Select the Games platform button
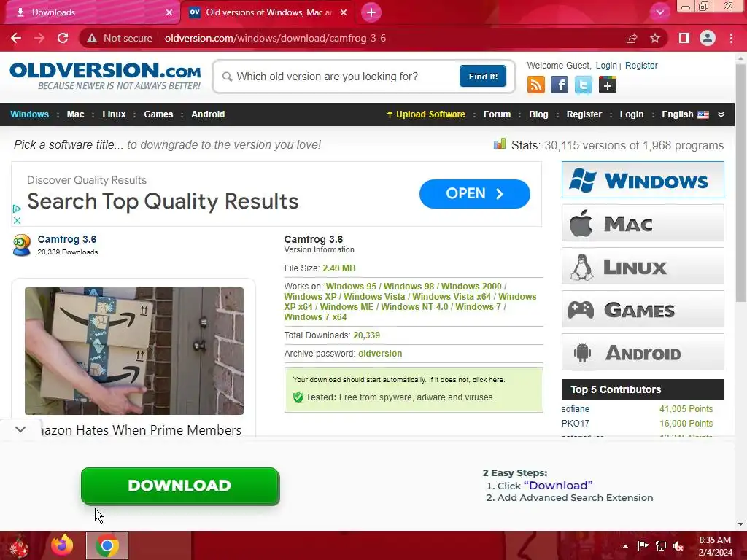Viewport: 747px width, 560px height. coord(643,309)
